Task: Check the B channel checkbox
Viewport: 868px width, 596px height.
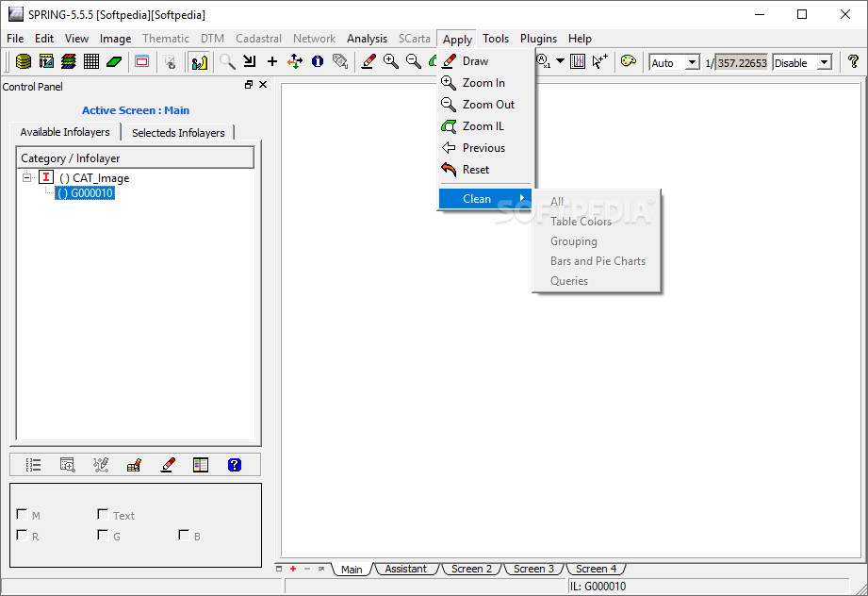Action: [184, 535]
